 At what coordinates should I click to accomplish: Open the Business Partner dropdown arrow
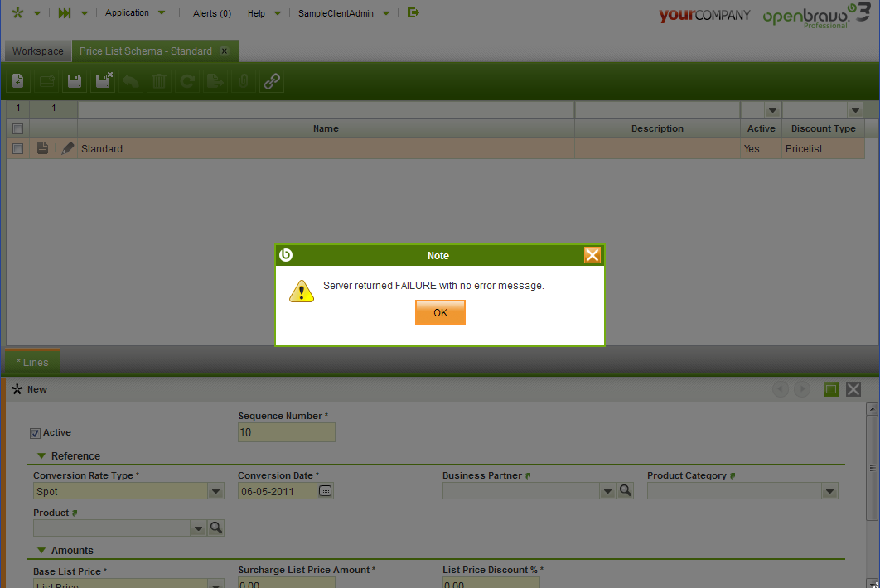coord(607,491)
